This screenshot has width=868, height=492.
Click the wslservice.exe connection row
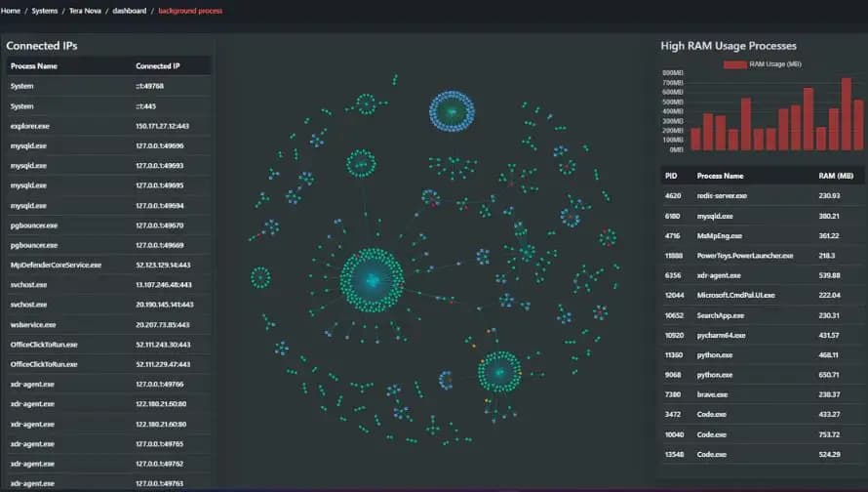[x=105, y=324]
